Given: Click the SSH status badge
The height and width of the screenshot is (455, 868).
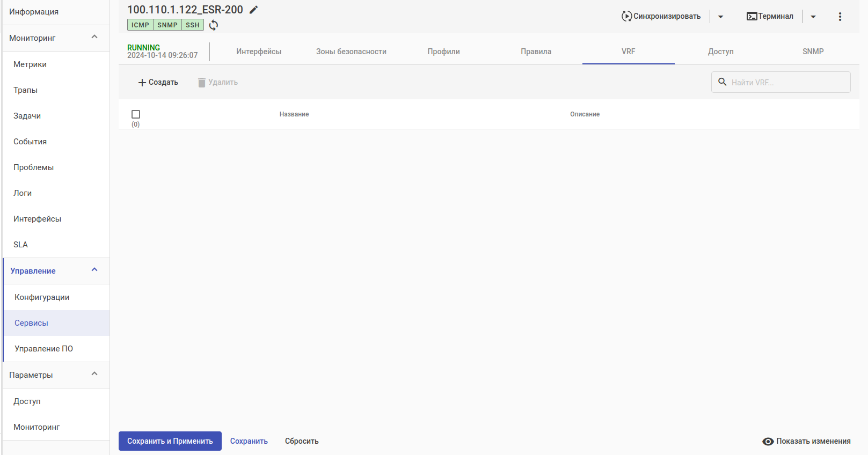Looking at the screenshot, I should [x=193, y=25].
